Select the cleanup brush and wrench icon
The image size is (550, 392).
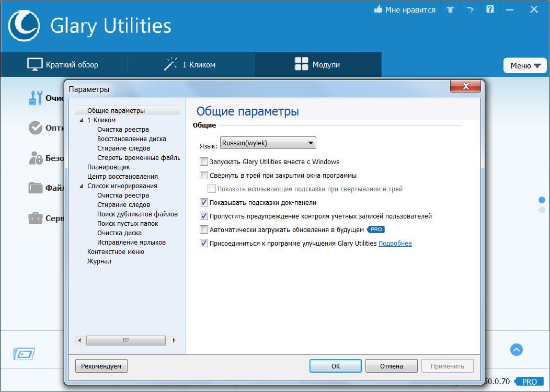(36, 98)
